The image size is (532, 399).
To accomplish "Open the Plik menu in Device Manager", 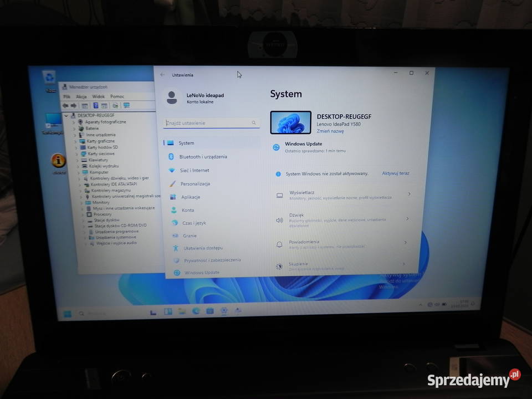I will tap(67, 96).
